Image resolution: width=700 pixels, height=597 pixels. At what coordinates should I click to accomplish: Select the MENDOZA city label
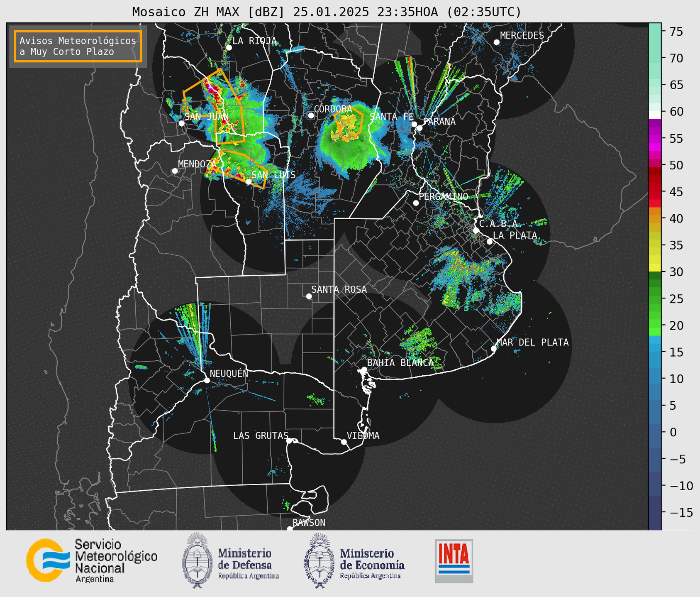coord(197,164)
